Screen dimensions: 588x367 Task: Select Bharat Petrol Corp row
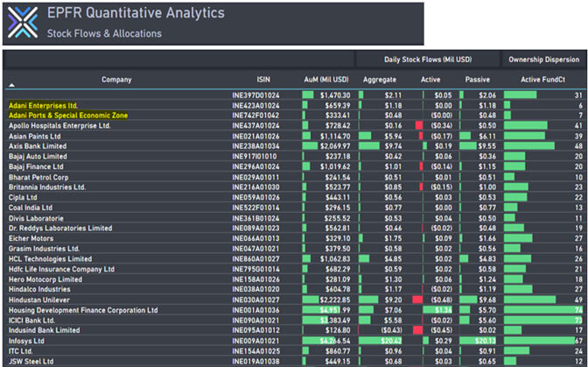tap(296, 177)
